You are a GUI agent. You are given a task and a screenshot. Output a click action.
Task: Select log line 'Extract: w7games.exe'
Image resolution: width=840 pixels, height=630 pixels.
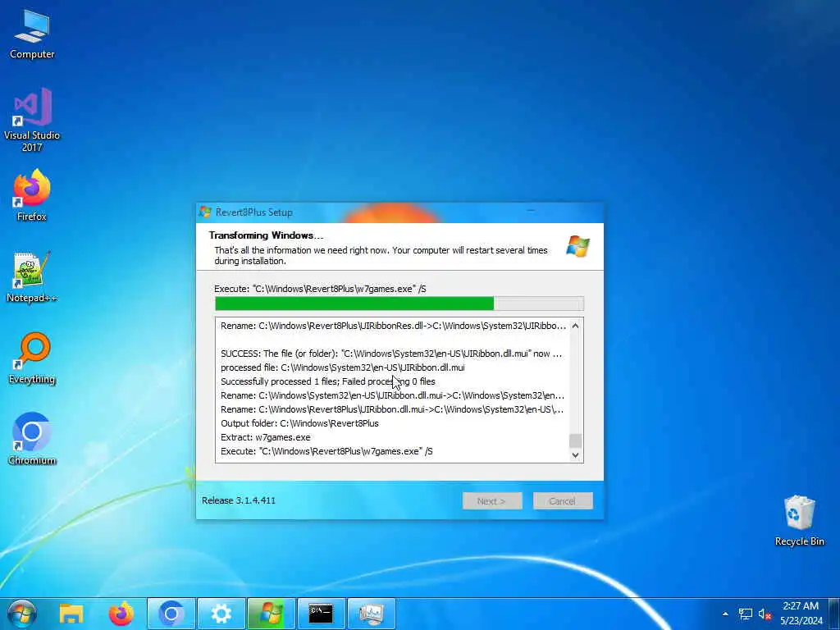point(265,437)
